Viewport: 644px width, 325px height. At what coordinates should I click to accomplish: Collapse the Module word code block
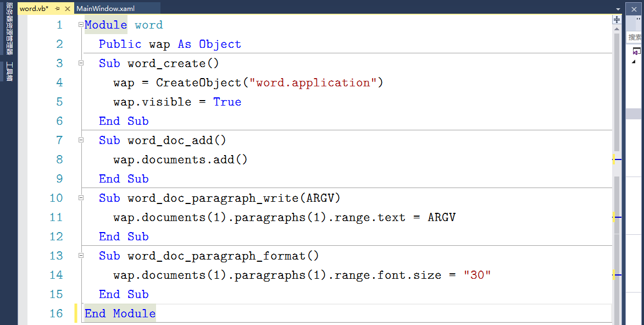pyautogui.click(x=81, y=25)
